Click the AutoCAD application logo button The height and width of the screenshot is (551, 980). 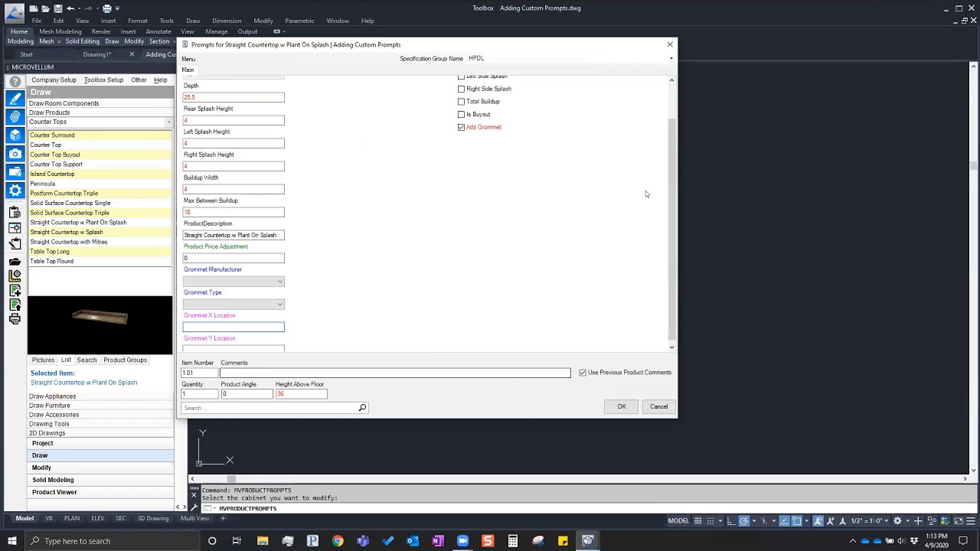pos(14,13)
